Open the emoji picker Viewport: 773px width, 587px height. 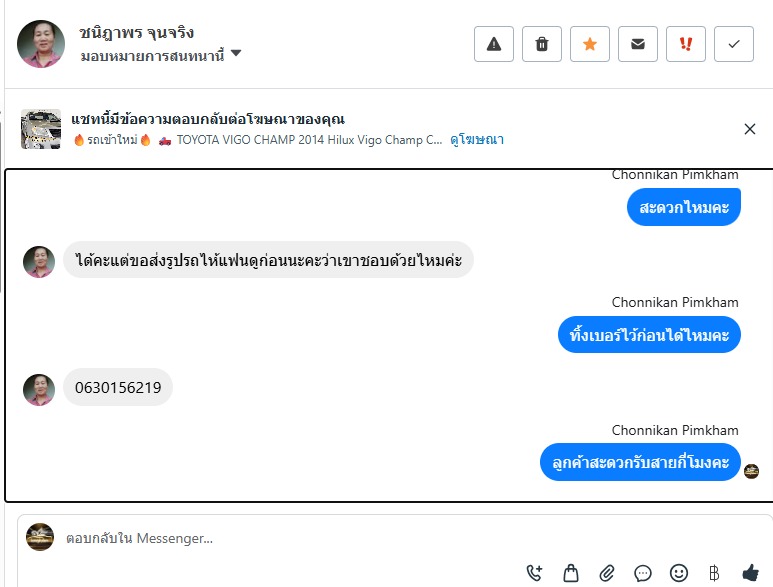pyautogui.click(x=679, y=573)
